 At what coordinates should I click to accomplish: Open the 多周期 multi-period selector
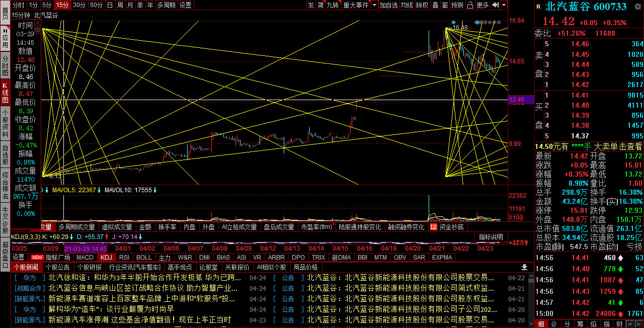click(x=166, y=5)
